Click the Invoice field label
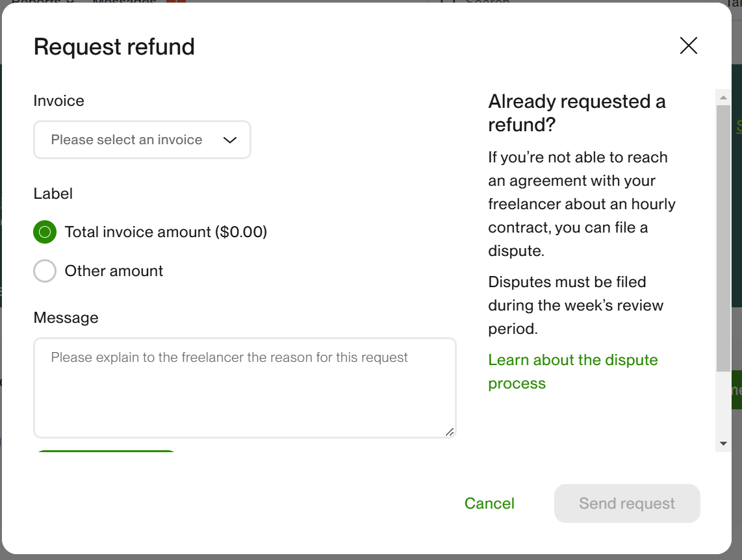Viewport: 742px width, 560px height. [58, 101]
